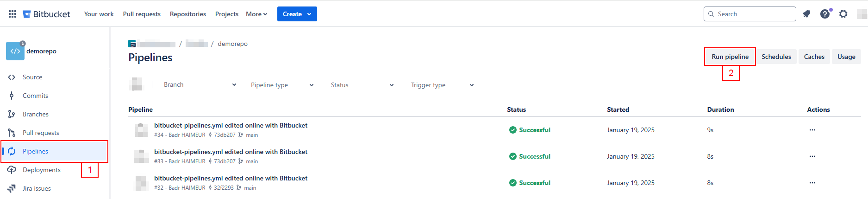The width and height of the screenshot is (868, 199).
Task: Click the demorepo repository avatar icon
Action: tap(15, 51)
